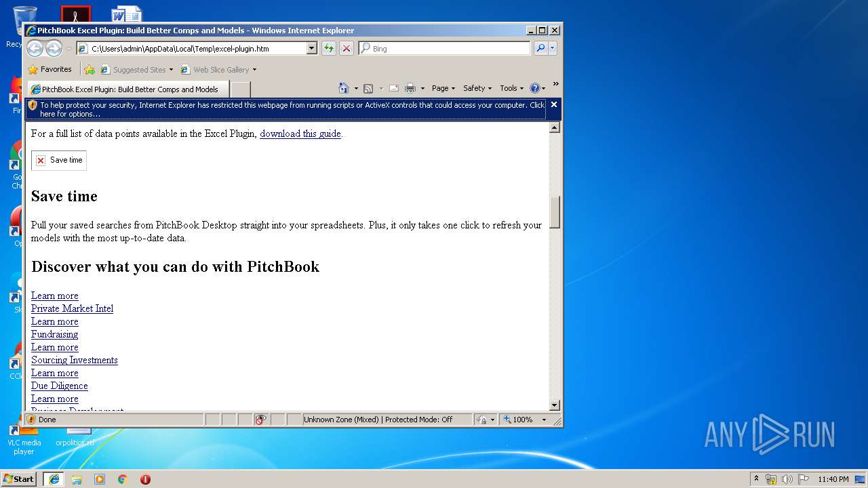Image resolution: width=868 pixels, height=488 pixels.
Task: Open VLC media player desktop shortcut
Action: (24, 439)
